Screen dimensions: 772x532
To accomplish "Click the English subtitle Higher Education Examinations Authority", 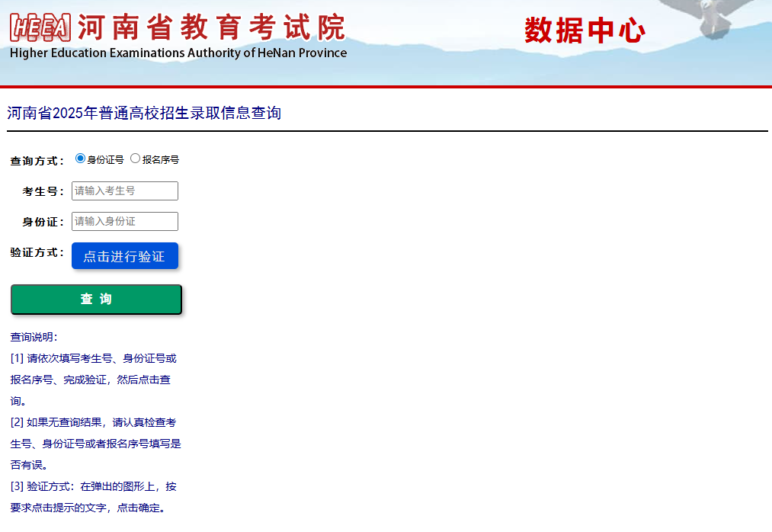I will 178,53.
